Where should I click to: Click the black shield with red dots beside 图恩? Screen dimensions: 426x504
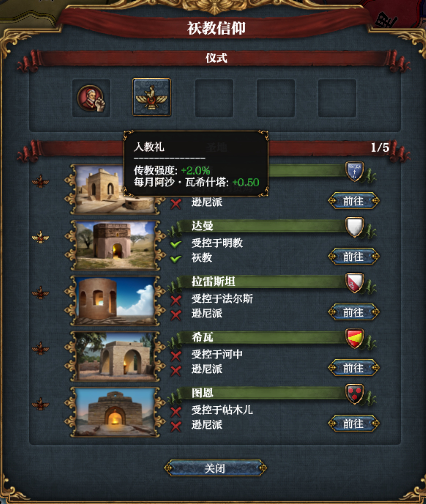pos(354,394)
